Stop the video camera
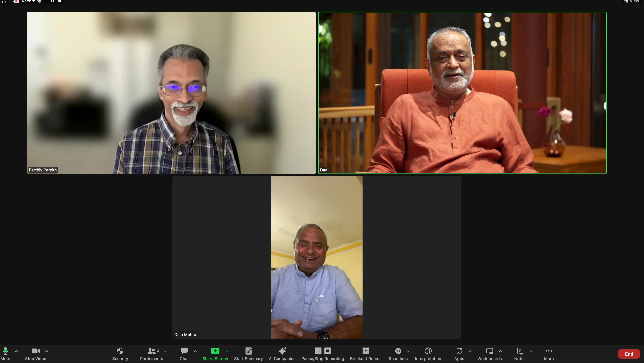Viewport: 644px width, 363px height. click(x=35, y=353)
